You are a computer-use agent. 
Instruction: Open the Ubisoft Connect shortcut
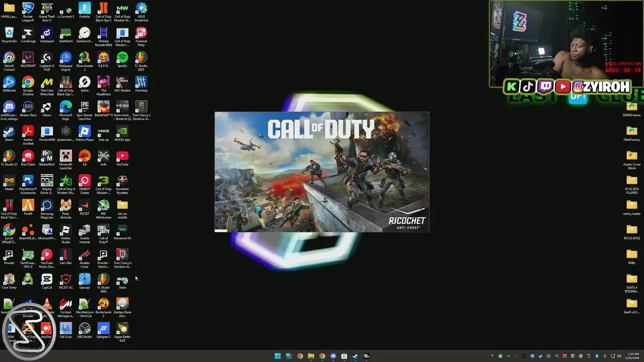9,61
